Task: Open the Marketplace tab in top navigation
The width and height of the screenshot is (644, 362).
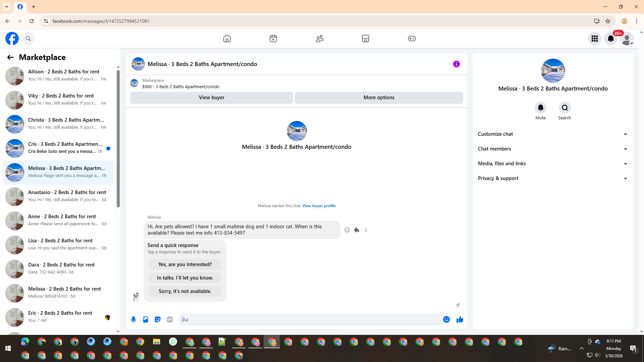Action: point(366,39)
